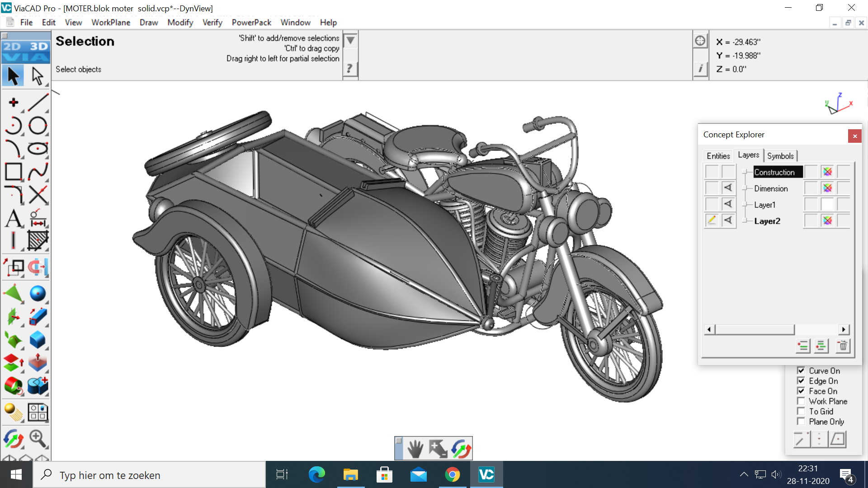Disable the Curve On checkbox
Viewport: 868px width, 488px height.
click(801, 371)
